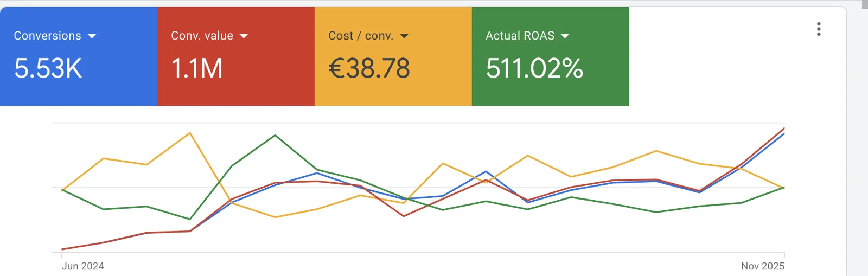
Task: Select the 511.02% ROAS figure
Action: [534, 69]
